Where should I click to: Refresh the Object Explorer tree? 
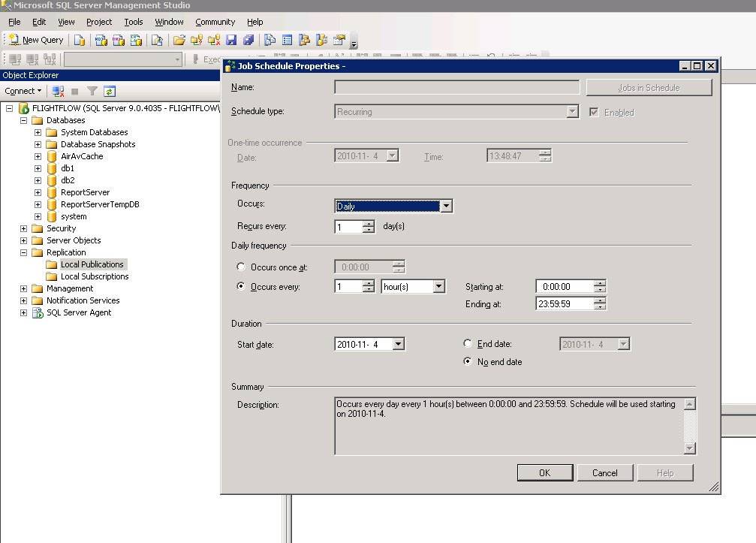110,91
